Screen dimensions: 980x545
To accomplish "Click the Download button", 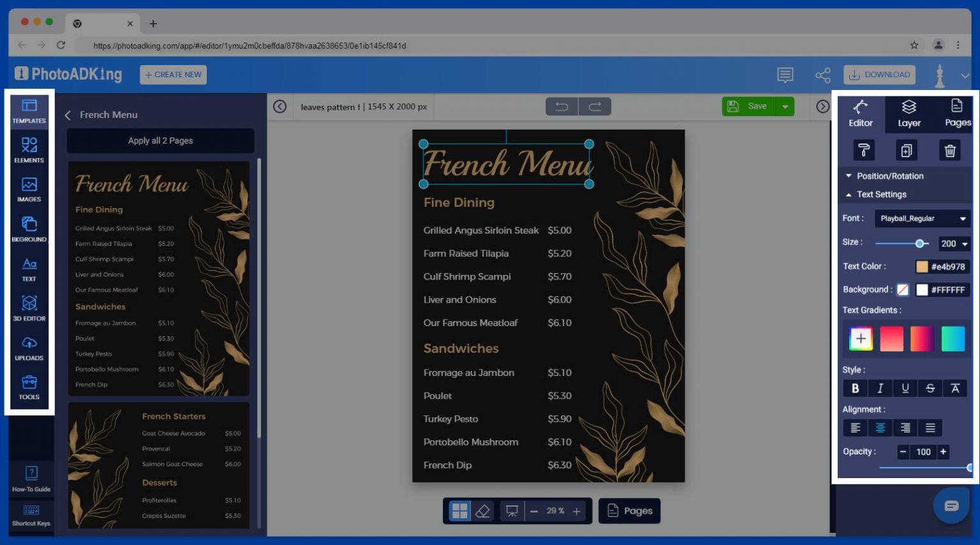I will pyautogui.click(x=879, y=74).
